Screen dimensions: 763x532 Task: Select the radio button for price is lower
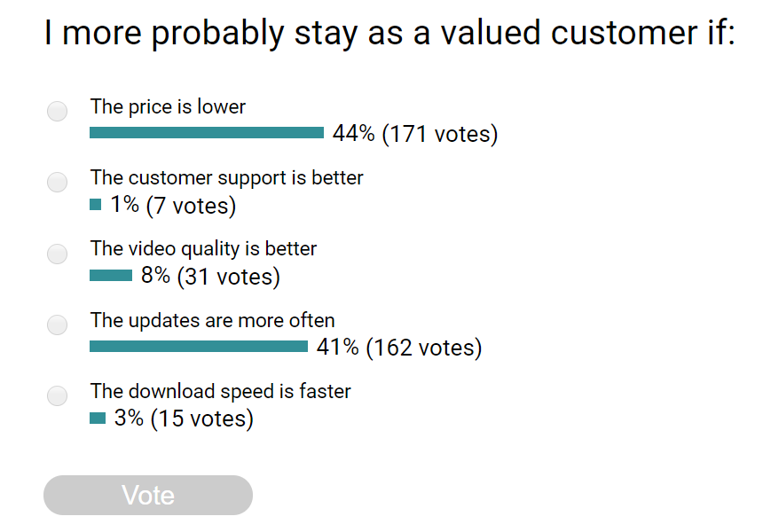point(57,112)
